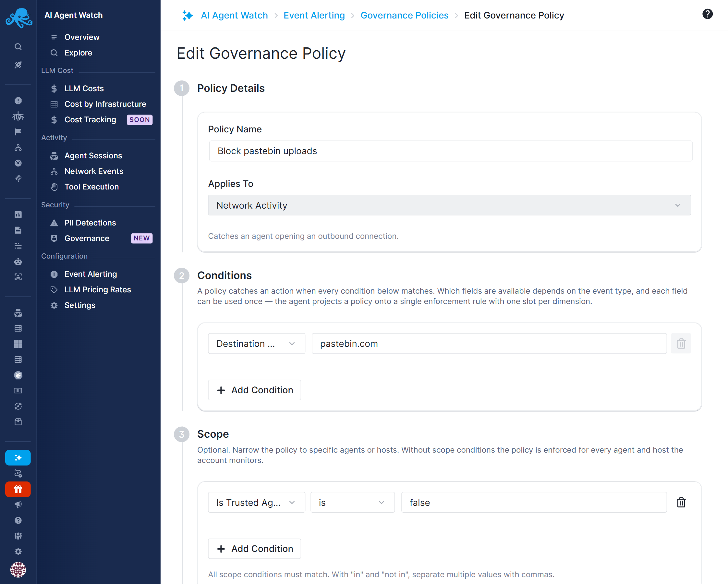Follow the Governance Policies breadcrumb link
The width and height of the screenshot is (728, 584).
tap(404, 15)
